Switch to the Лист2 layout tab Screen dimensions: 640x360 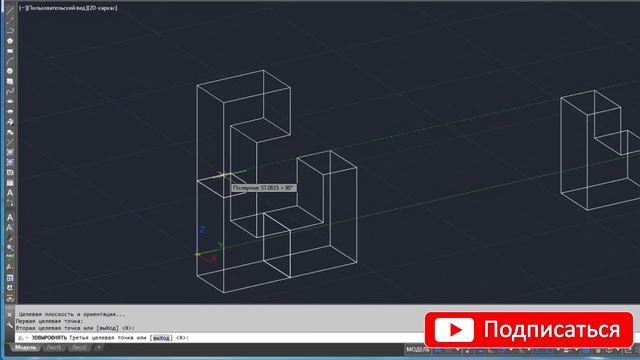79,348
